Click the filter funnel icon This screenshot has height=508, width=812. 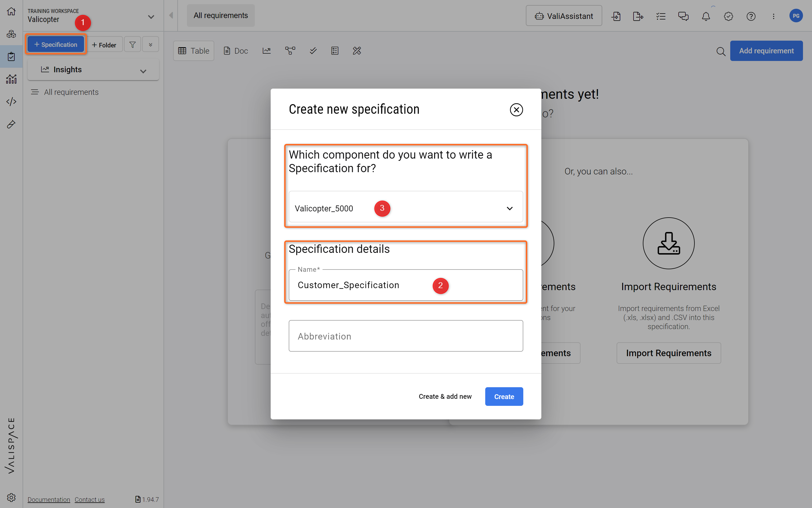133,44
